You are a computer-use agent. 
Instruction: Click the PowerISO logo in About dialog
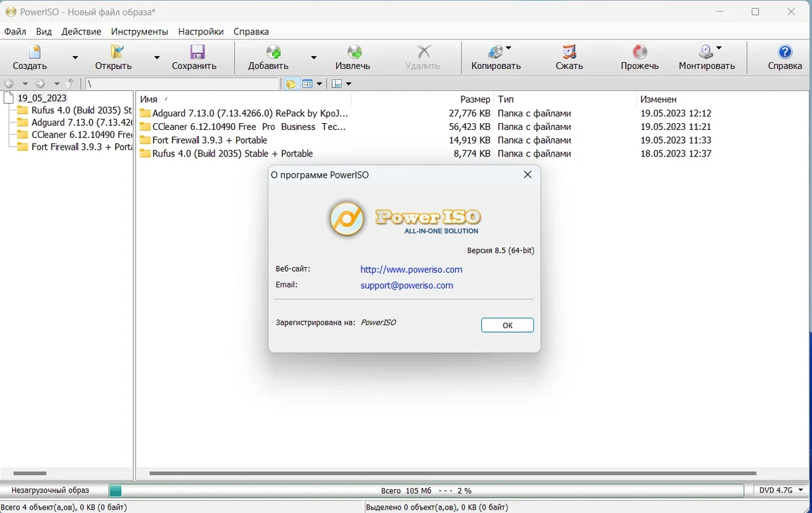[x=405, y=218]
